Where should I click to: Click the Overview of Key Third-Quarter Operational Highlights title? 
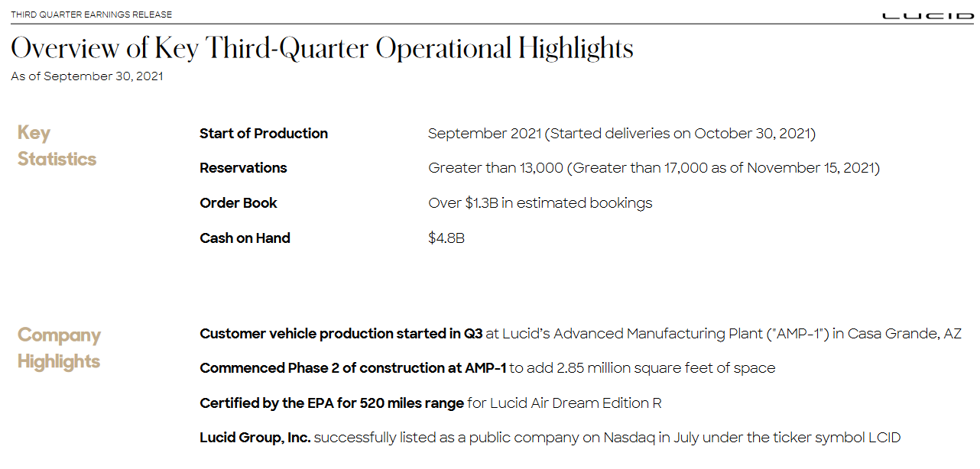322,48
